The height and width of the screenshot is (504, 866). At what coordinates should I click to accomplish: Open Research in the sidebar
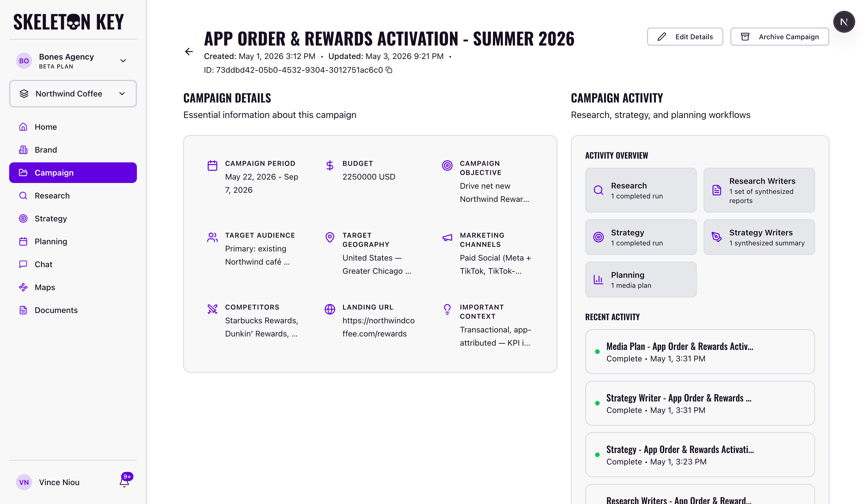[73, 196]
